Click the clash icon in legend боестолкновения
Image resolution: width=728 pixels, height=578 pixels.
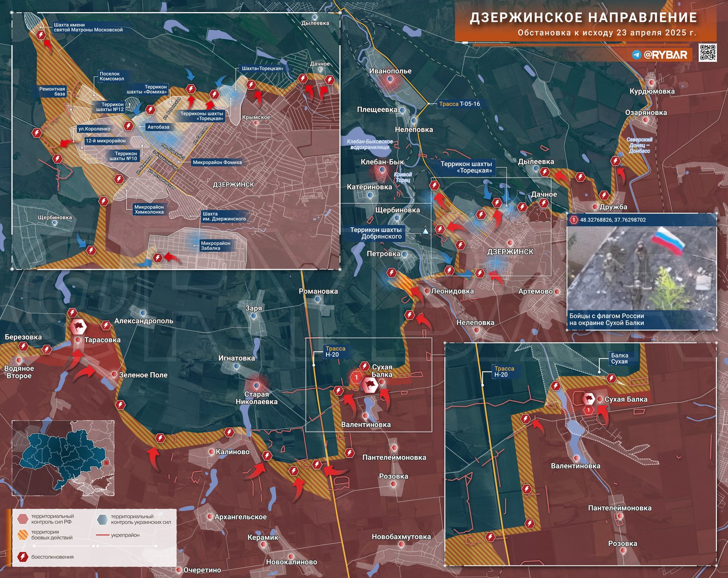22,557
